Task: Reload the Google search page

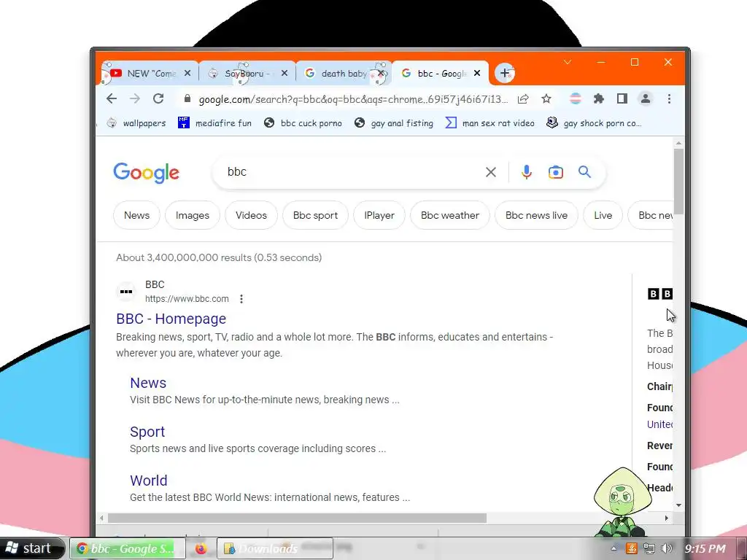Action: [x=158, y=98]
